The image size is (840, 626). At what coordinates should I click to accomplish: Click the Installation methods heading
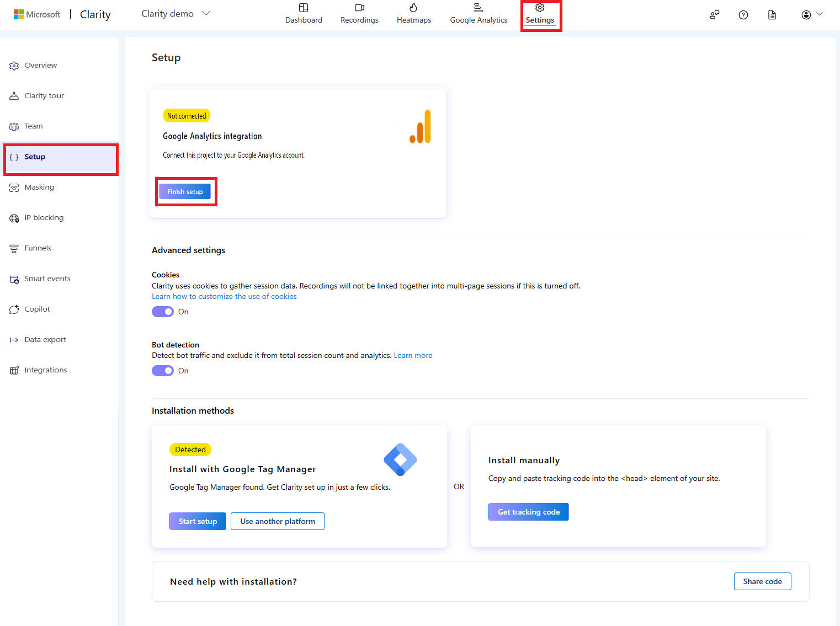click(193, 411)
